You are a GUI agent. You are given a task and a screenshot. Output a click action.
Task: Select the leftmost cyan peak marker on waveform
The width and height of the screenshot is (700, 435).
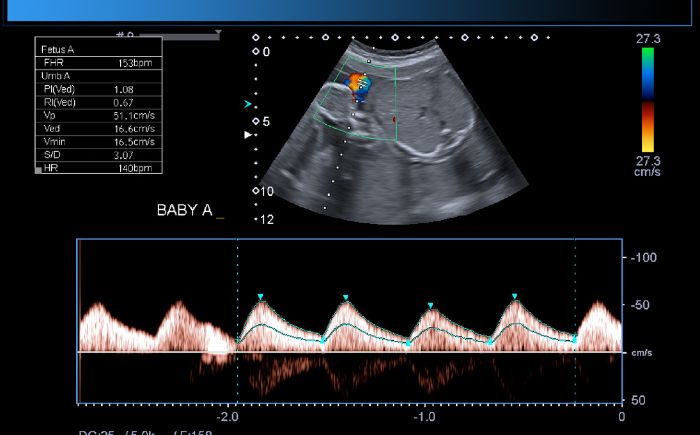260,297
